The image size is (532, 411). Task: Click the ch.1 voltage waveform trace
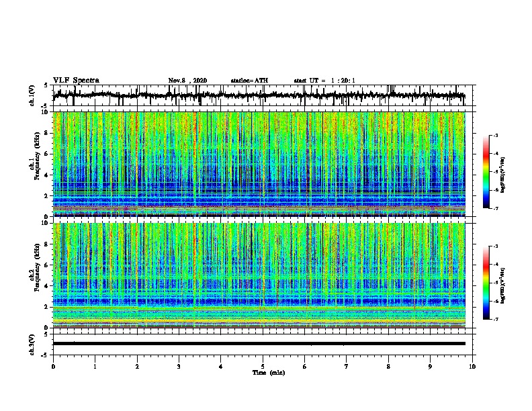click(259, 95)
